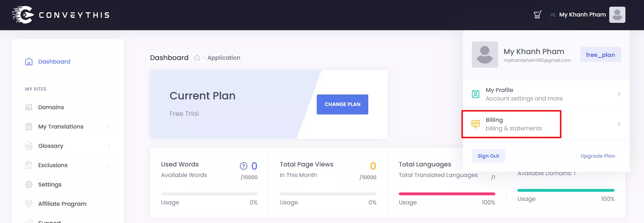Expand the My Translations submenu

[109, 127]
